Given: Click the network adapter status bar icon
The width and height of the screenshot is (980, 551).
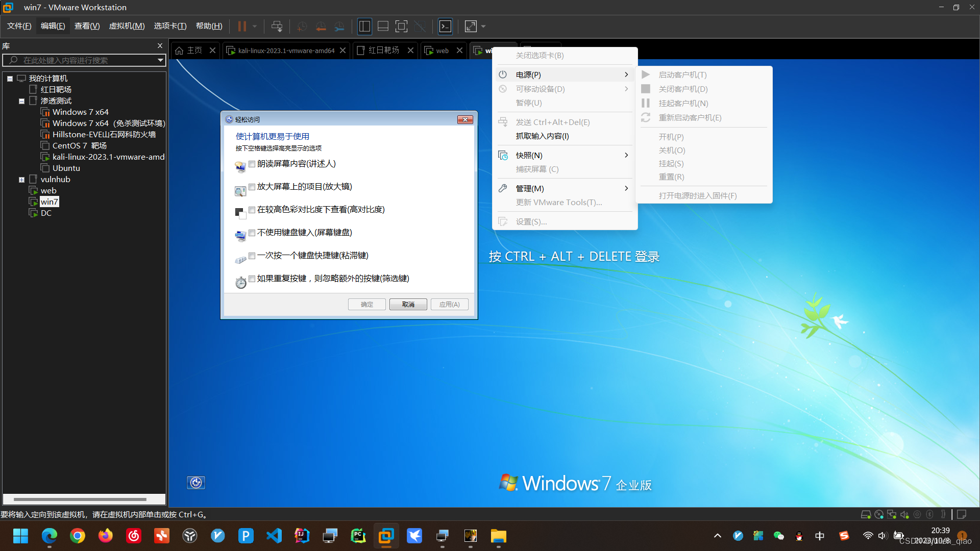Looking at the screenshot, I should tap(892, 515).
